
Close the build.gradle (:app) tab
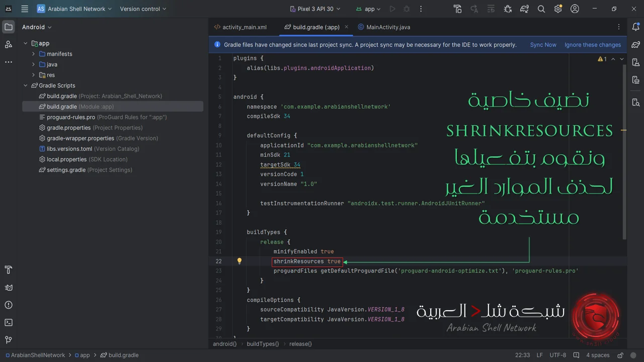point(346,27)
